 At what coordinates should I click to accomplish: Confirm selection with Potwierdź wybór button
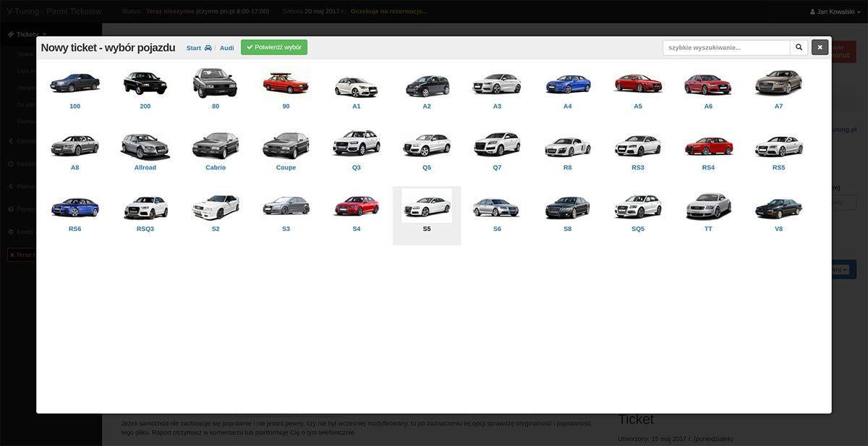coord(274,48)
